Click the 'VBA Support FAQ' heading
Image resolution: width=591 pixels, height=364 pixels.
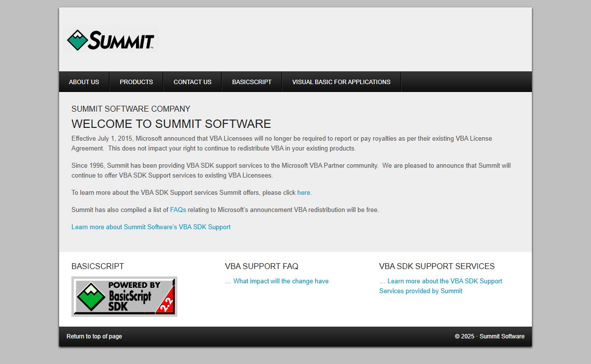(262, 267)
